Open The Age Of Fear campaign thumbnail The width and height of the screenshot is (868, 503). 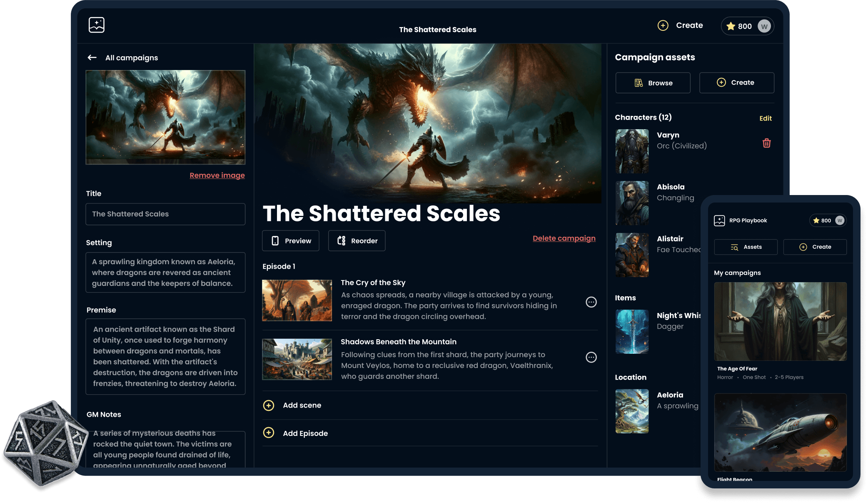780,321
